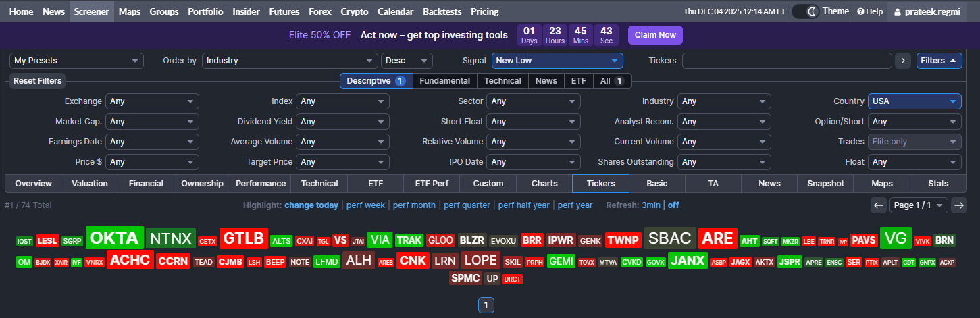Open the TWNP ticker tile
Screen dimensions: 980x318
point(623,240)
